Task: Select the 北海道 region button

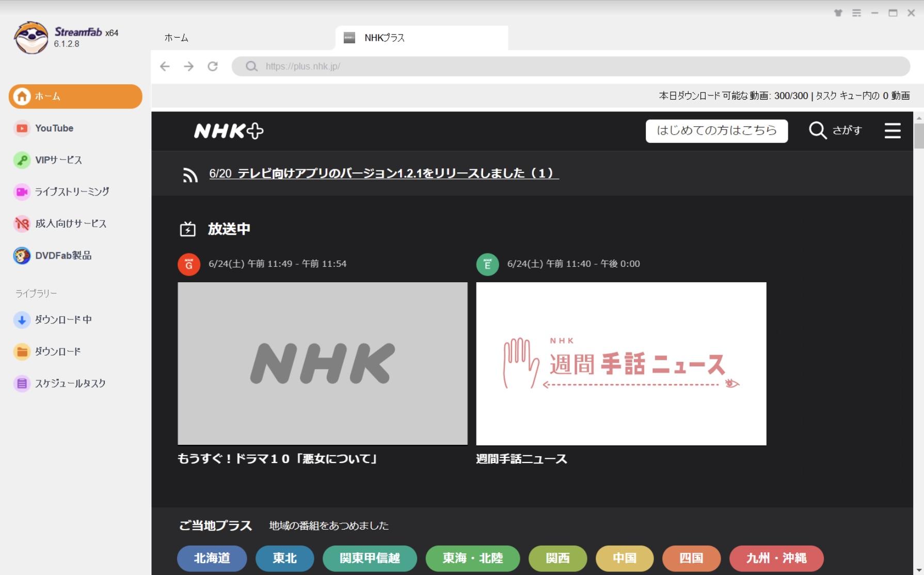Action: tap(212, 558)
